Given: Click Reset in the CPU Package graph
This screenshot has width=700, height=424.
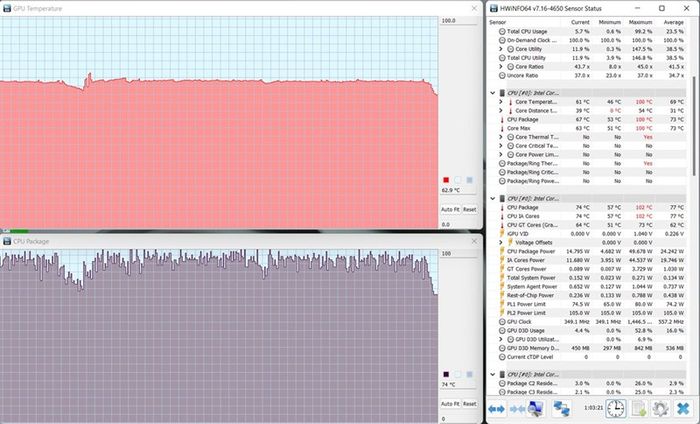Looking at the screenshot, I should [469, 403].
